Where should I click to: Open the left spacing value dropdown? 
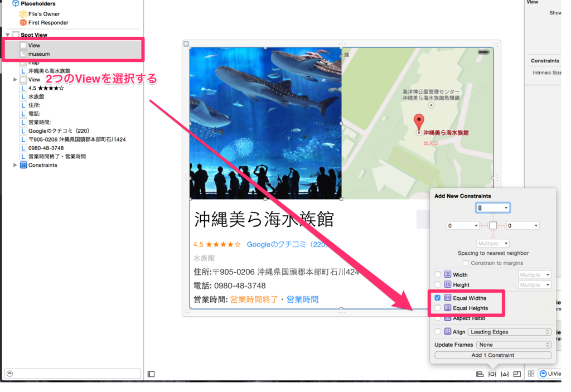tap(476, 225)
